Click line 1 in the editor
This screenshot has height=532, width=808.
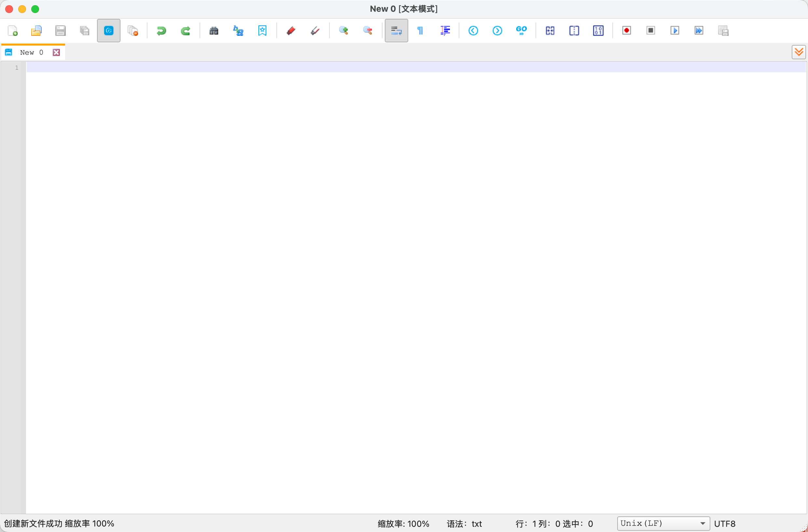407,67
